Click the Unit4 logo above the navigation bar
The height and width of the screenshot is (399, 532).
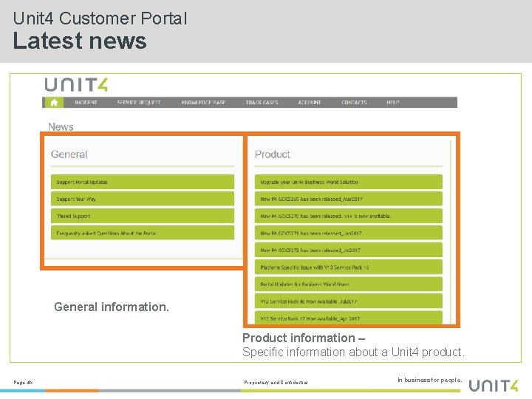point(76,85)
